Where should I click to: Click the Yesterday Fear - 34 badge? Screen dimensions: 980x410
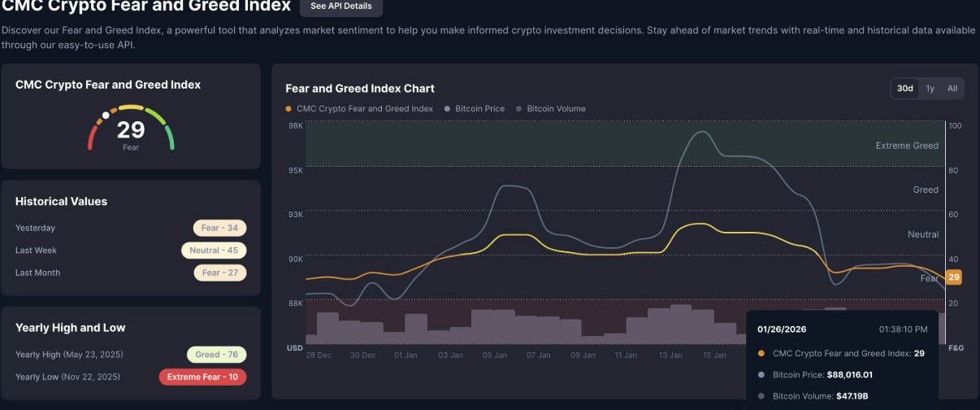219,228
